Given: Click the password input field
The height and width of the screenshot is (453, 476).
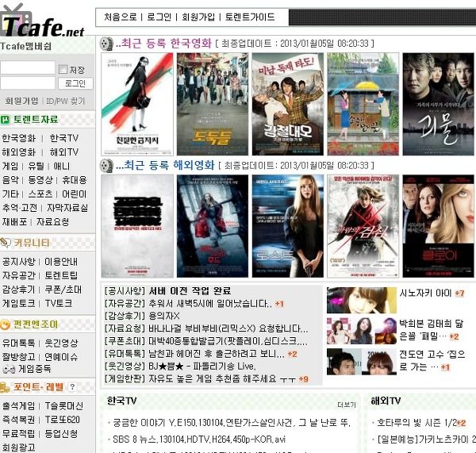Looking at the screenshot, I should [28, 83].
